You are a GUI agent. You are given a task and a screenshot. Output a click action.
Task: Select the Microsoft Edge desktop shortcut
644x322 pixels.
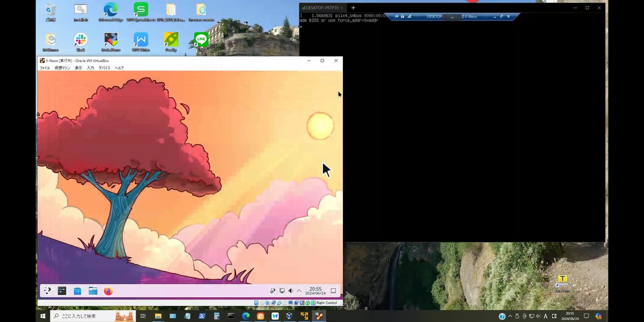tap(111, 12)
